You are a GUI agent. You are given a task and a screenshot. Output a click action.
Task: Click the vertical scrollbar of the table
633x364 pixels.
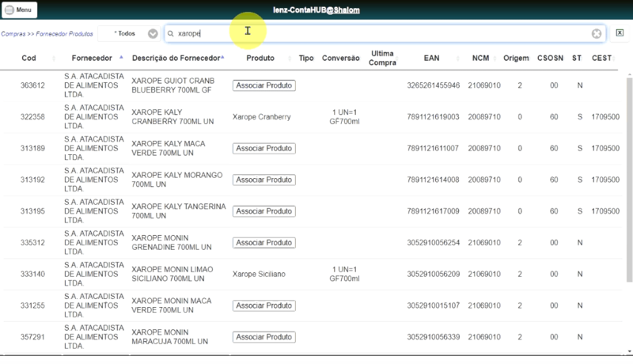629,180
